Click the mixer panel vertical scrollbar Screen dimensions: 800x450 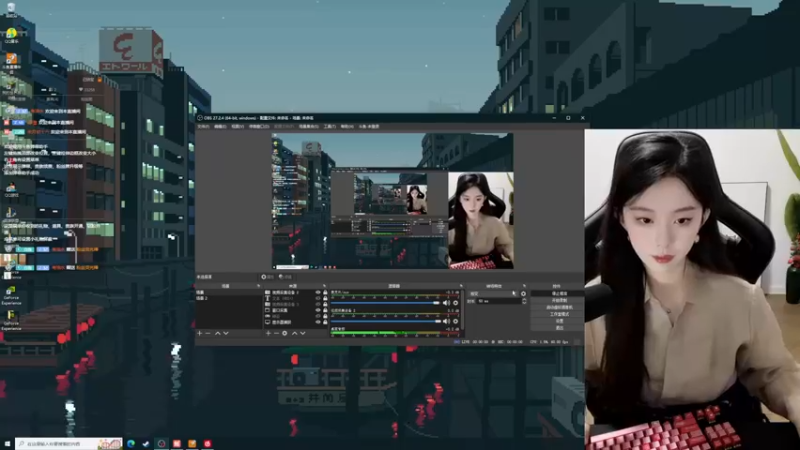coord(462,312)
